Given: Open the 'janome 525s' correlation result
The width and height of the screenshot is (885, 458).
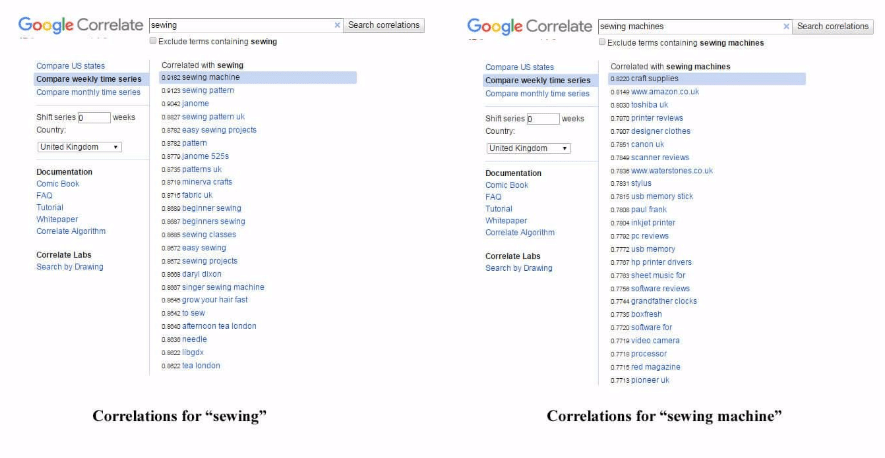Looking at the screenshot, I should pos(205,156).
